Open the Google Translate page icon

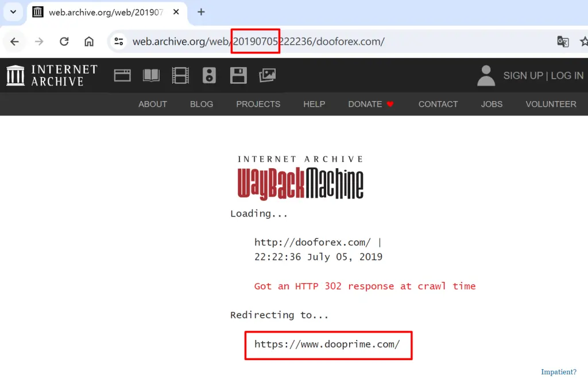(x=563, y=42)
